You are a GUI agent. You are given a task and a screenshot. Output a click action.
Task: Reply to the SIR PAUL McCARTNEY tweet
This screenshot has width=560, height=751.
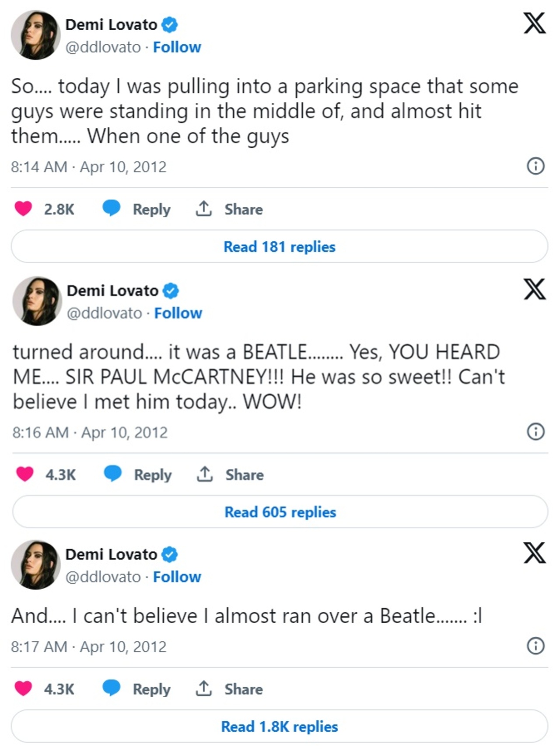(138, 475)
